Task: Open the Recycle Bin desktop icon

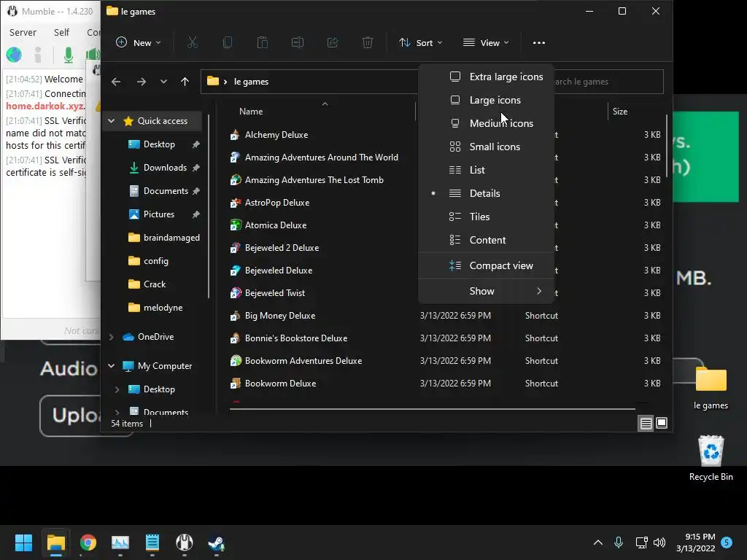Action: click(x=711, y=459)
